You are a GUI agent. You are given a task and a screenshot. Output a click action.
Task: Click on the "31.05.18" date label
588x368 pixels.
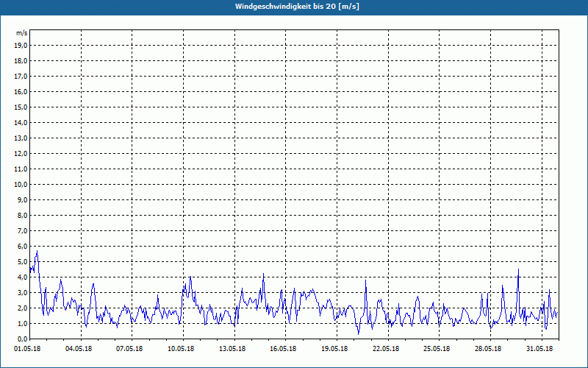click(x=539, y=349)
